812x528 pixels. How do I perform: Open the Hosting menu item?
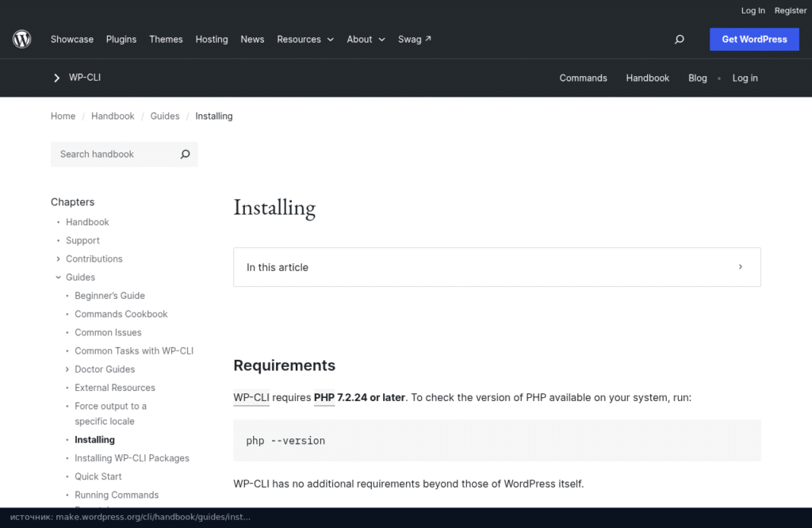point(211,40)
